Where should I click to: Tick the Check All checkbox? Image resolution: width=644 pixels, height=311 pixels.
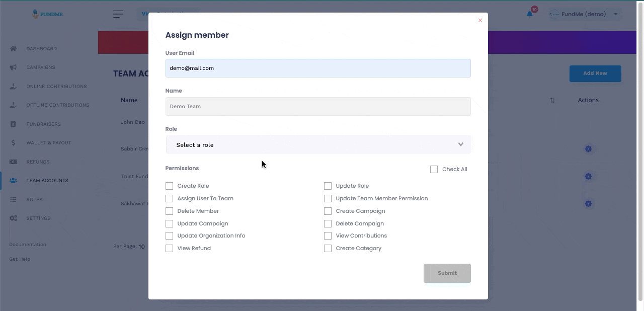(x=434, y=169)
